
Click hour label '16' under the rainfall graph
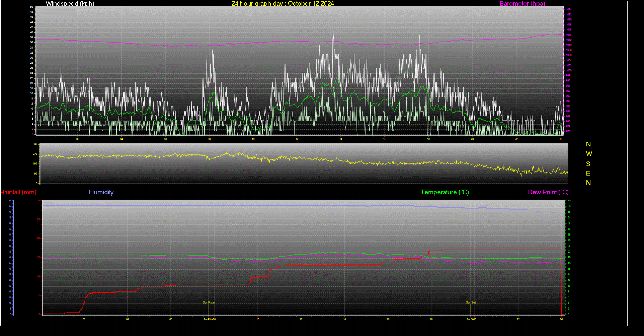(x=388, y=319)
